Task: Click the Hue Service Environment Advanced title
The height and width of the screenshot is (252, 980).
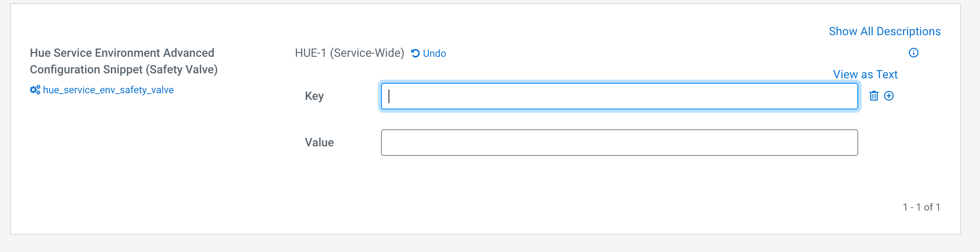Action: (x=122, y=53)
